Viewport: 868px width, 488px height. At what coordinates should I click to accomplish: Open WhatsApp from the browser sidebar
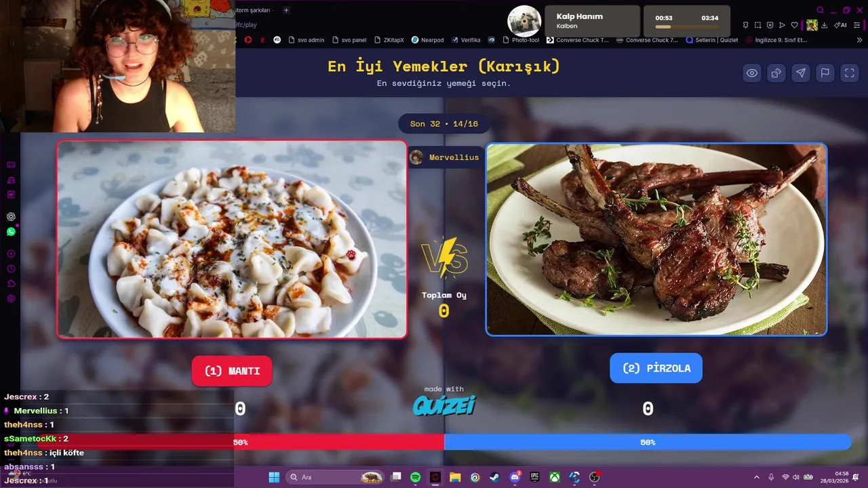11,232
